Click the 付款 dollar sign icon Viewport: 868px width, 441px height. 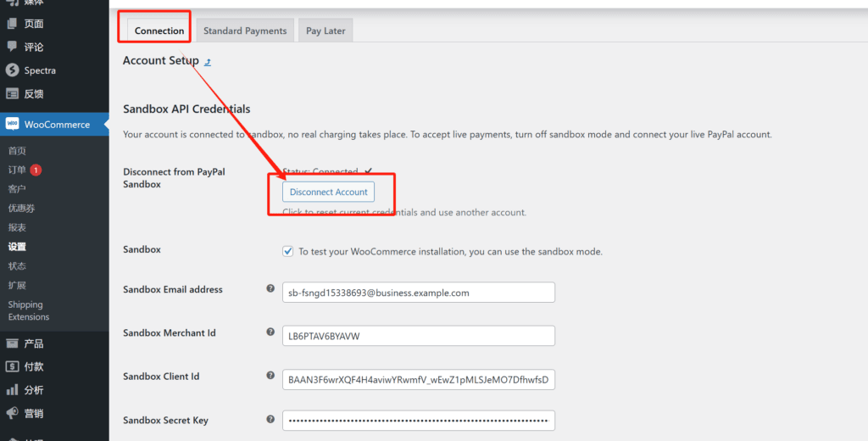(x=12, y=366)
